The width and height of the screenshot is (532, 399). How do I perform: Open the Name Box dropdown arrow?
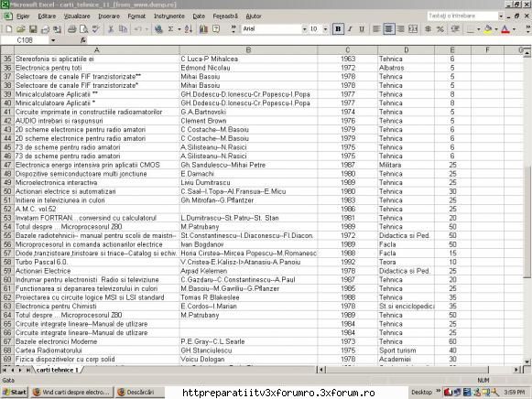(x=53, y=40)
